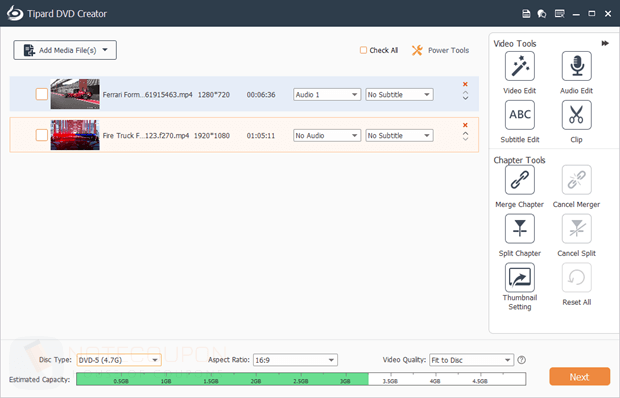Click the Tipard DVD Creator logo
The height and width of the screenshot is (398, 620).
pos(15,13)
